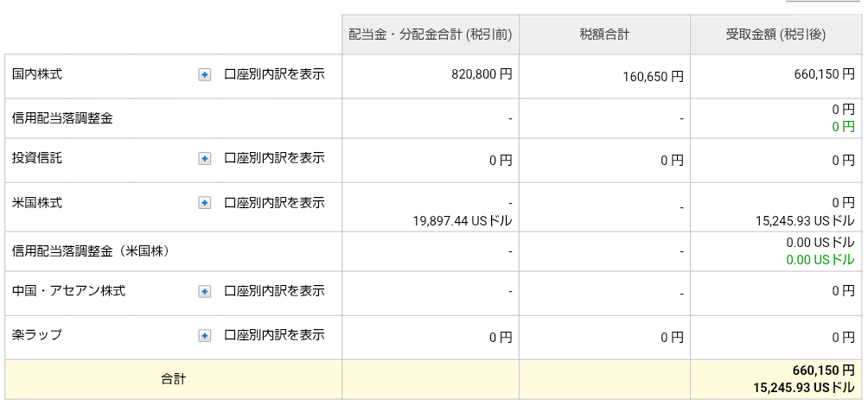Show 口座別内訳 for 米国株式

click(x=274, y=203)
